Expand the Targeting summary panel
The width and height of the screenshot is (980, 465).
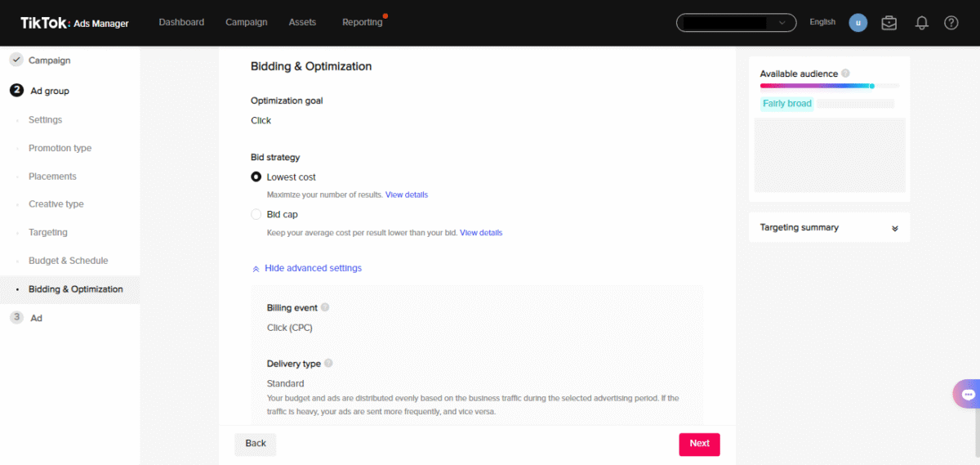[x=829, y=227]
